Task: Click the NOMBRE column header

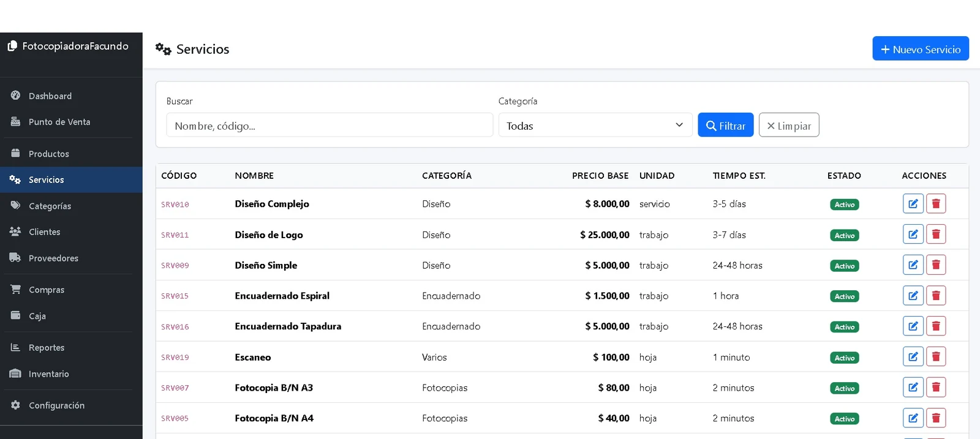Action: pos(254,176)
